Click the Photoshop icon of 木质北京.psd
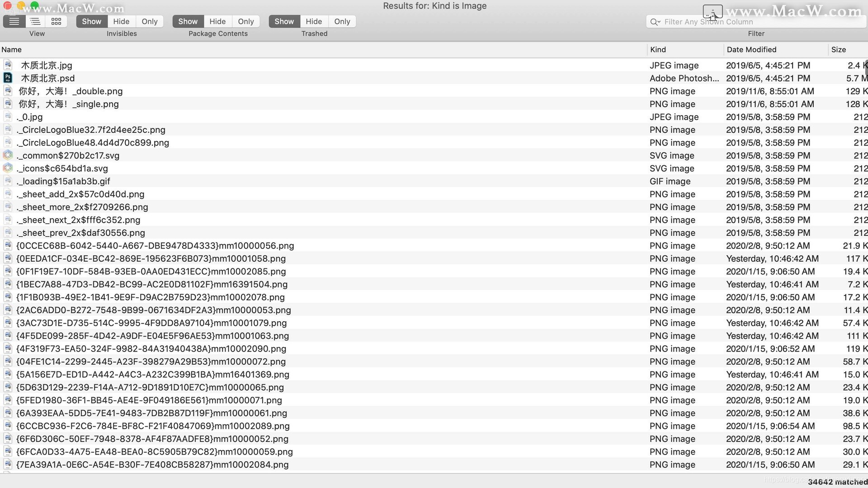868x488 pixels. (x=8, y=78)
